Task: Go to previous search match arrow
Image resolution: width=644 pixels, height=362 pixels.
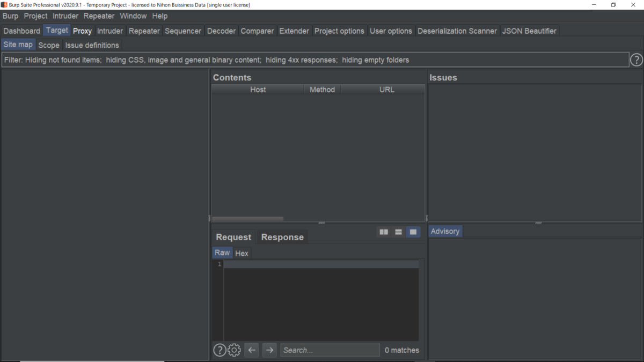Action: click(252, 350)
